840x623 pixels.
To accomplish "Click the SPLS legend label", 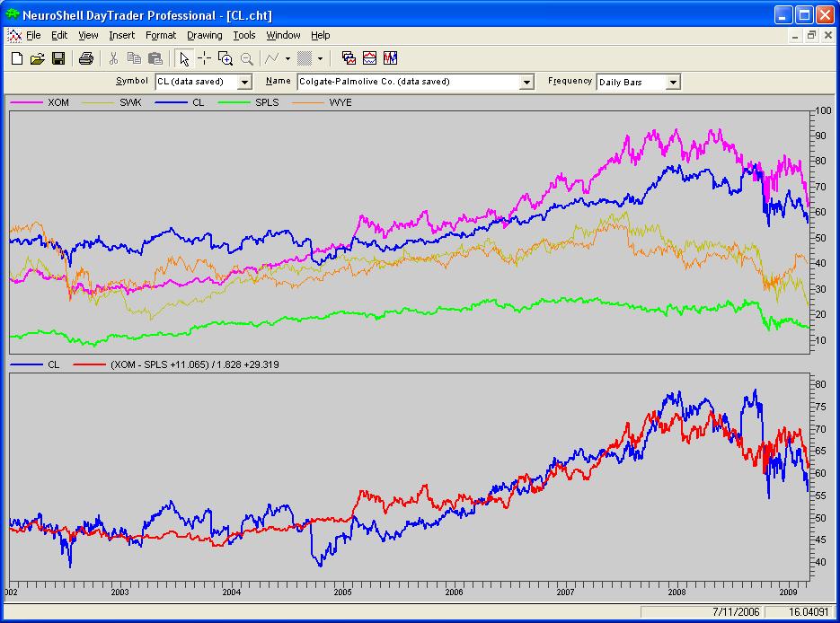I will click(x=267, y=102).
